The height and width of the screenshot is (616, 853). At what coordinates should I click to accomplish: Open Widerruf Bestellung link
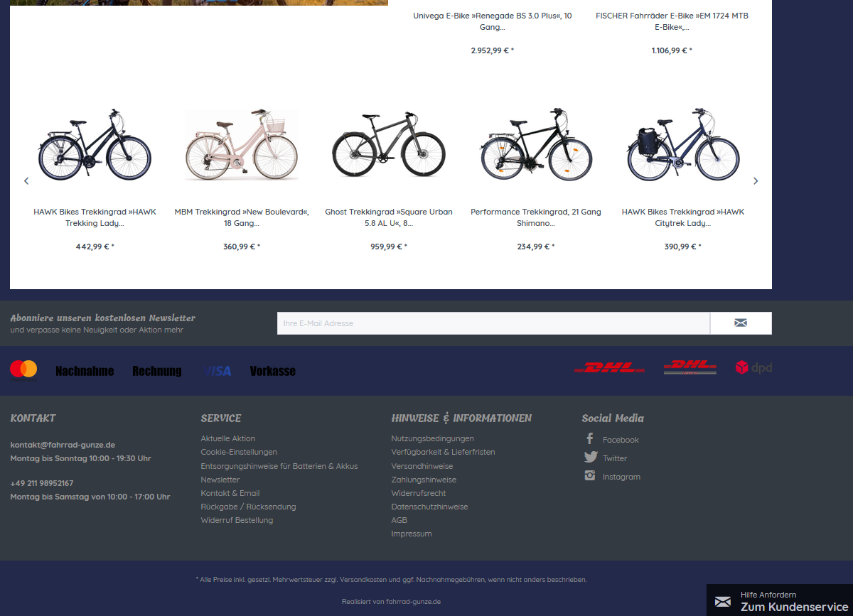237,520
